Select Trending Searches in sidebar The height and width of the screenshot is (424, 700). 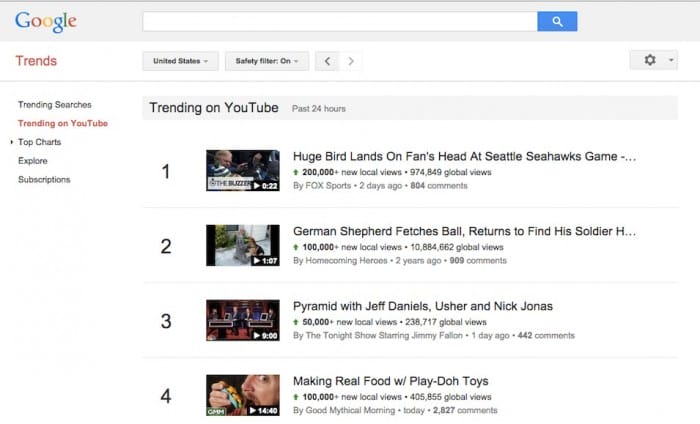pyautogui.click(x=54, y=104)
